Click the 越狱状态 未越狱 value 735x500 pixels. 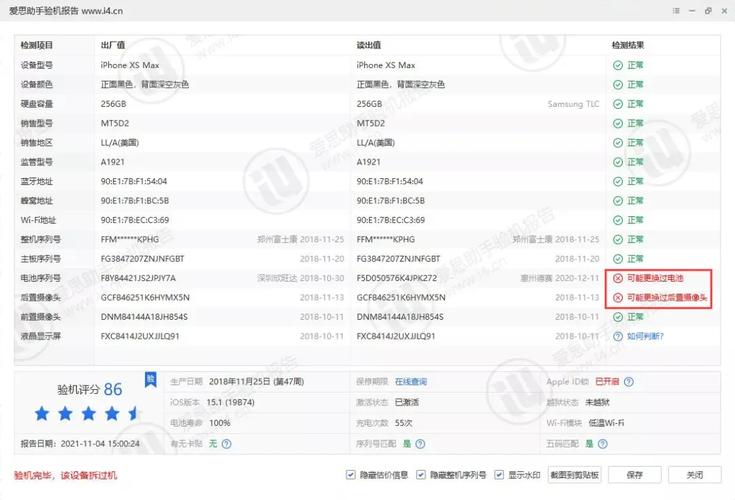pyautogui.click(x=597, y=403)
